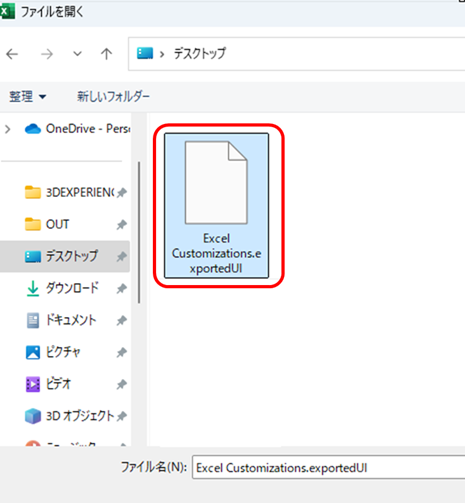This screenshot has width=465, height=503.
Task: Open recent locations chevron dropdown
Action: point(77,54)
